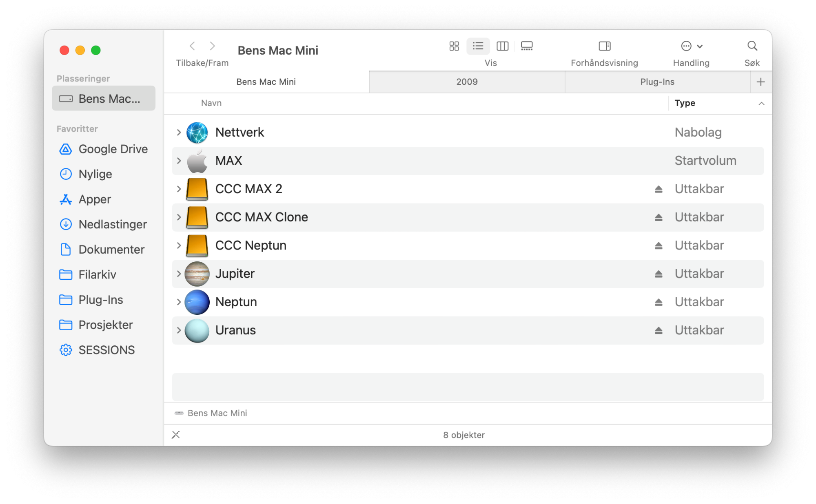The width and height of the screenshot is (816, 504).
Task: Minimize the window with yellow button
Action: 80,50
